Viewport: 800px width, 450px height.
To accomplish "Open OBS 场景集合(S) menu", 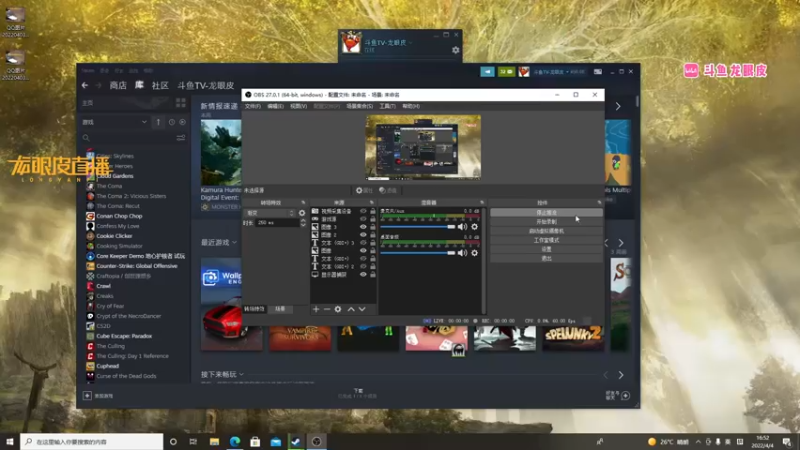I will (359, 106).
